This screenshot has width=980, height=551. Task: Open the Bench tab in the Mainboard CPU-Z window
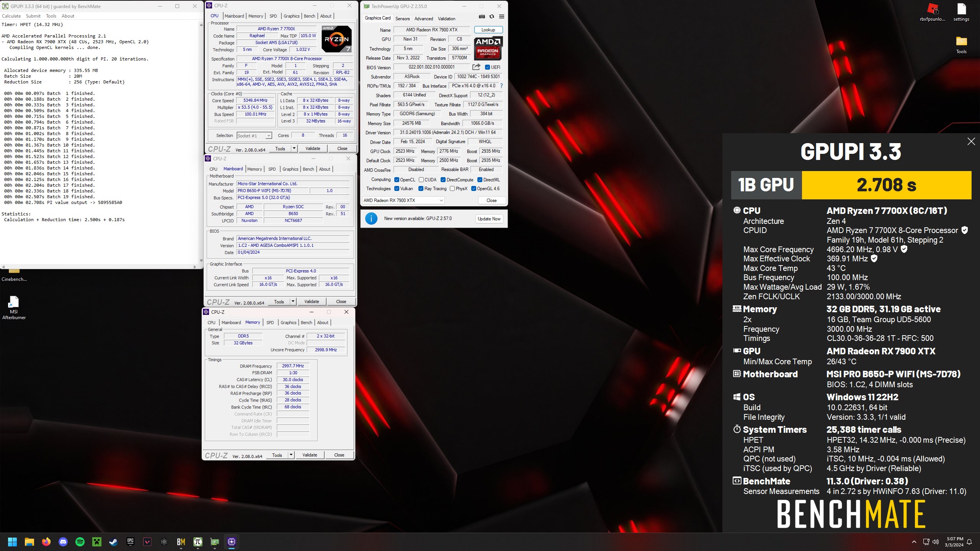click(x=308, y=169)
